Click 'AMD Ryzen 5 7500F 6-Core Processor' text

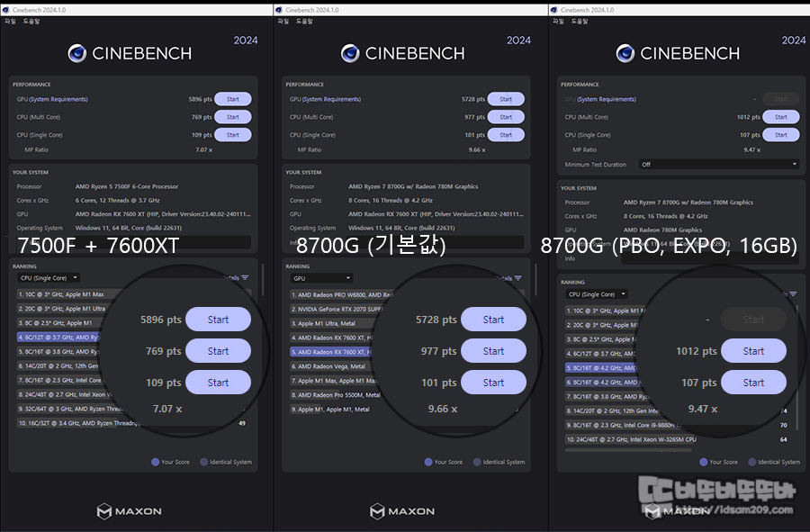pos(127,186)
